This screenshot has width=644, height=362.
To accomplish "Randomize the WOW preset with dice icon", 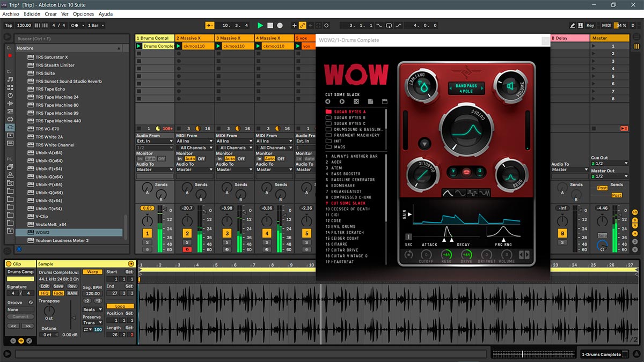I will tap(356, 101).
